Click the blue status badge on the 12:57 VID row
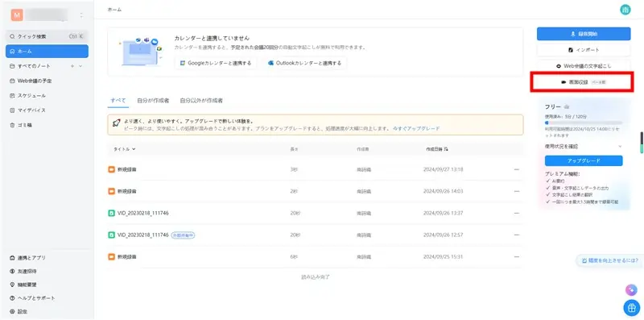 [x=184, y=235]
